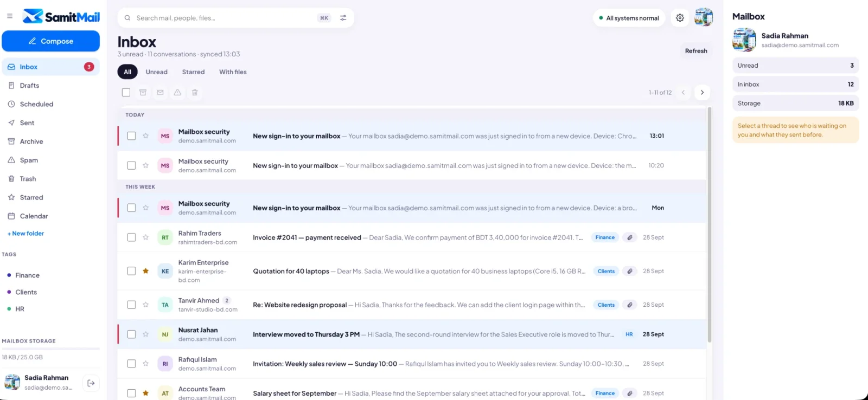Star the Tanvir Ahmed redesign email

(x=145, y=305)
